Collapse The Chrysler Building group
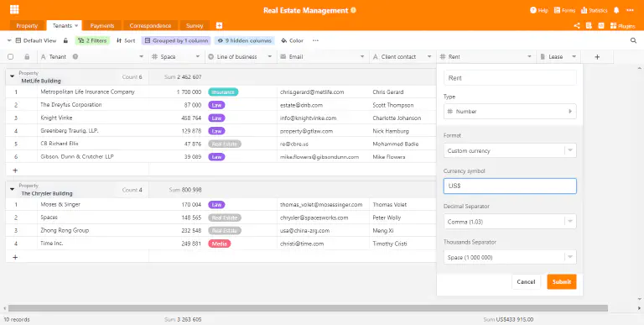The height and width of the screenshot is (325, 644). point(12,189)
